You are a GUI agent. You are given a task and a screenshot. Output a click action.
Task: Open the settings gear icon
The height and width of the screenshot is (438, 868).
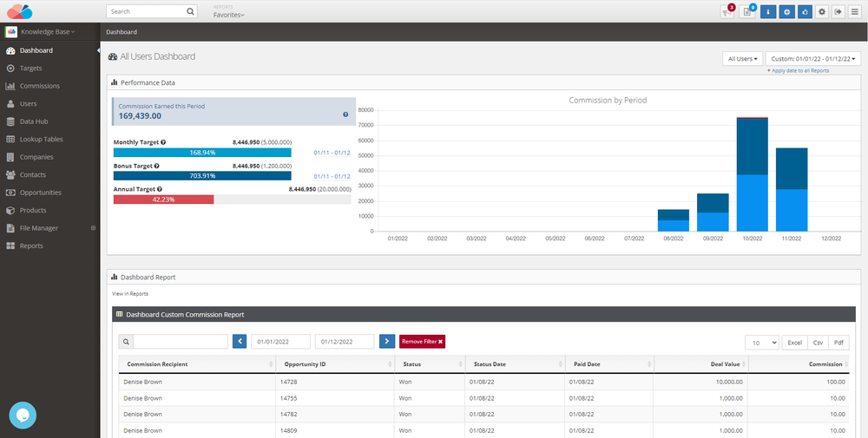point(822,11)
